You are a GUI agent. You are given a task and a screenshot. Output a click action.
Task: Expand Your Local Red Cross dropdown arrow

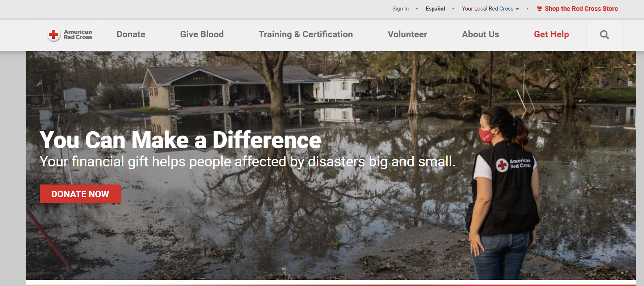tap(517, 9)
